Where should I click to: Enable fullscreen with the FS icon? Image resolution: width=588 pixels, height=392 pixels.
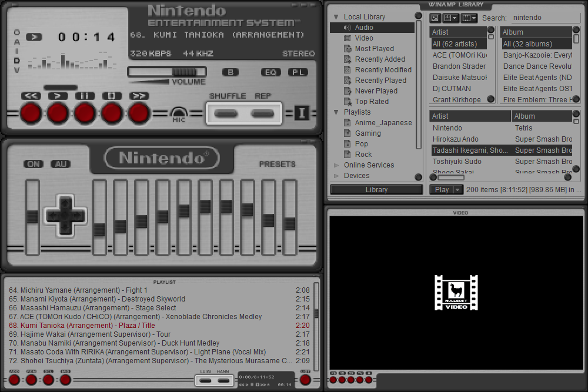pyautogui.click(x=333, y=380)
